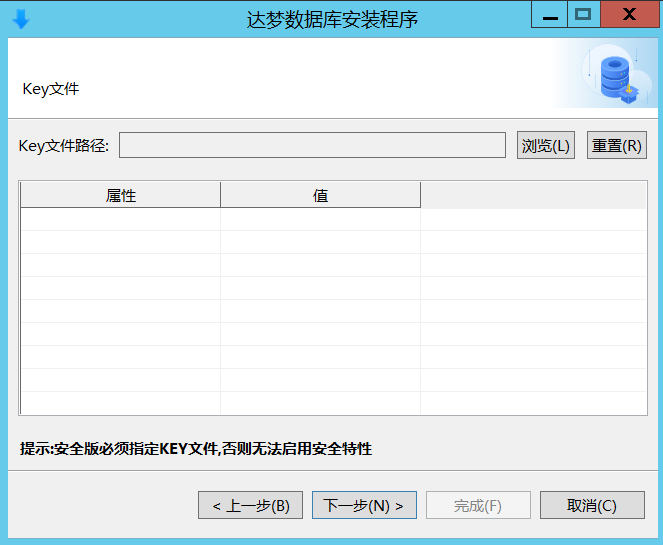Cancel installation with 取消(C) button

592,505
